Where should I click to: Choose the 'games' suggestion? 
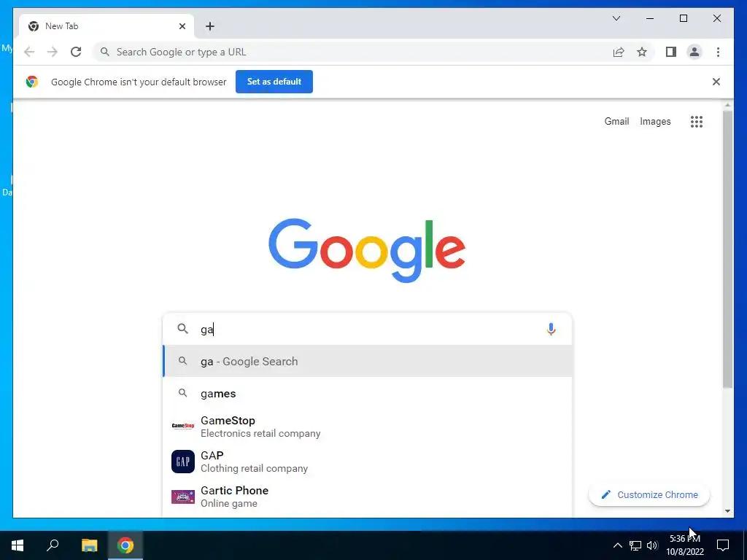368,393
